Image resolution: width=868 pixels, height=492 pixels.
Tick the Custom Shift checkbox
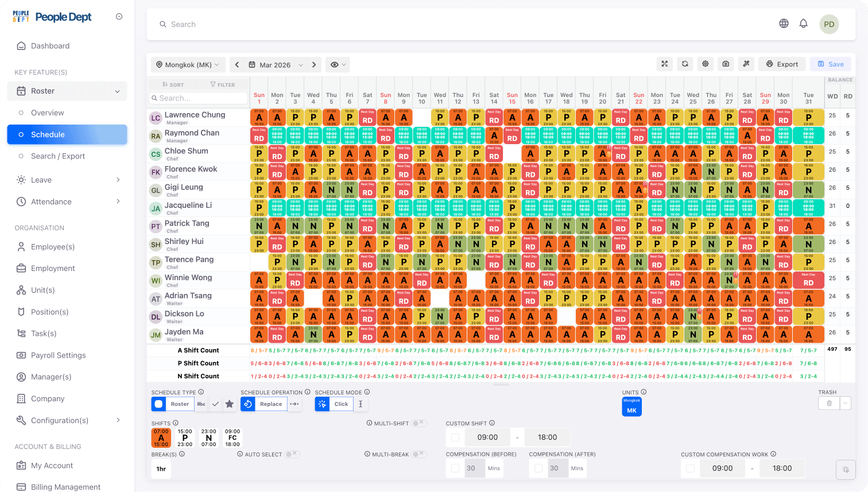(x=455, y=437)
